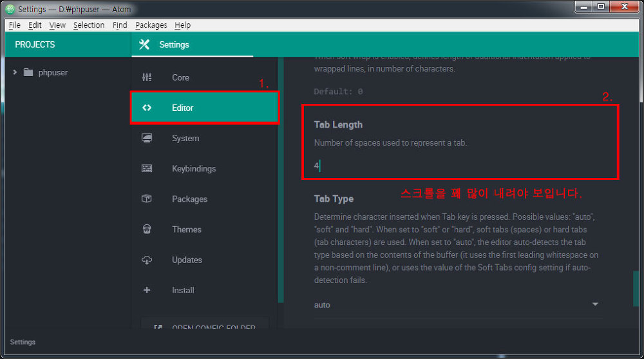Click the Keybindings keyboard icon
This screenshot has width=644, height=359.
point(147,169)
